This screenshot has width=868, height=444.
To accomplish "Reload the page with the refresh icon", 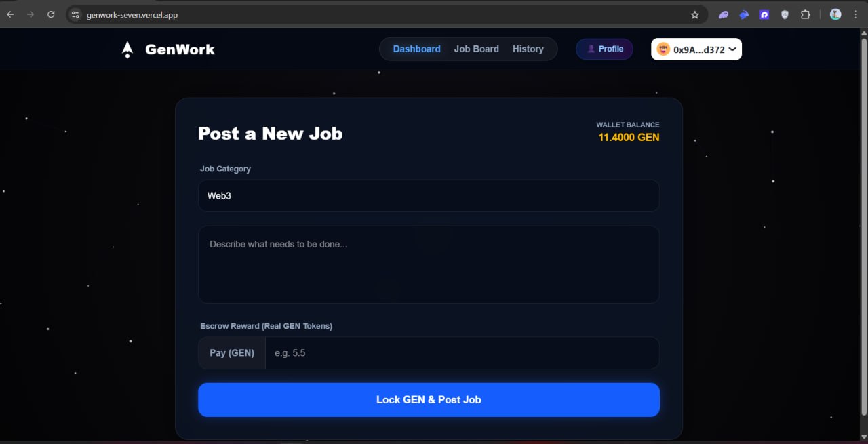I will tap(51, 14).
